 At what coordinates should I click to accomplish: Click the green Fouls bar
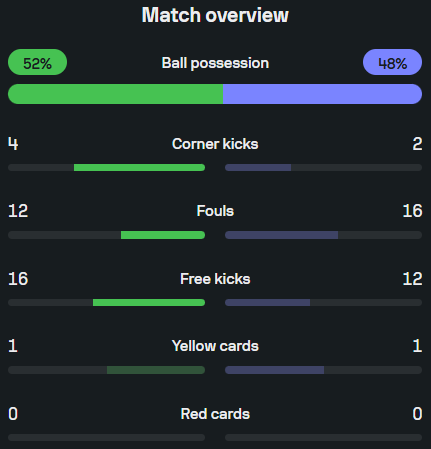[x=163, y=235]
